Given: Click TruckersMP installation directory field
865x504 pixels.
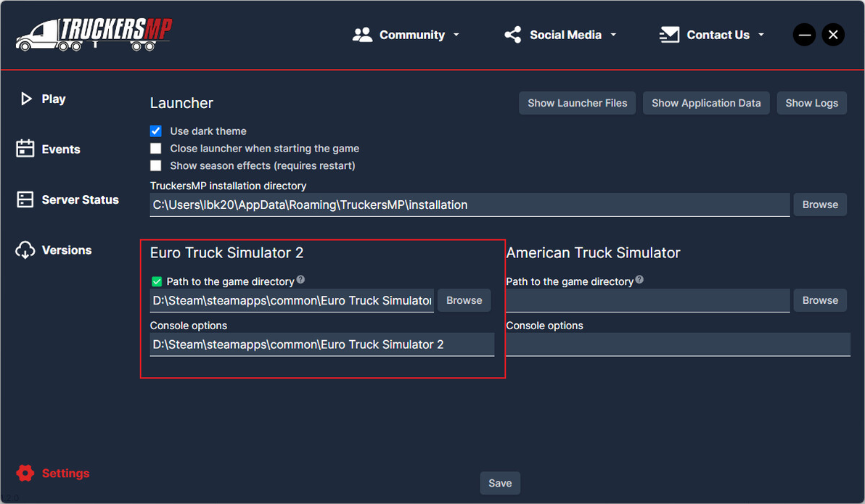Looking at the screenshot, I should tap(470, 205).
